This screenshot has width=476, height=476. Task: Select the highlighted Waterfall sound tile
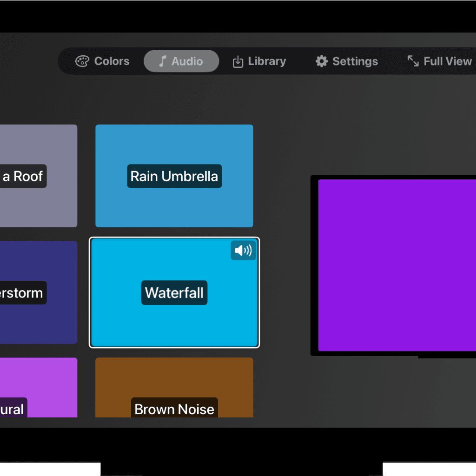pyautogui.click(x=174, y=321)
